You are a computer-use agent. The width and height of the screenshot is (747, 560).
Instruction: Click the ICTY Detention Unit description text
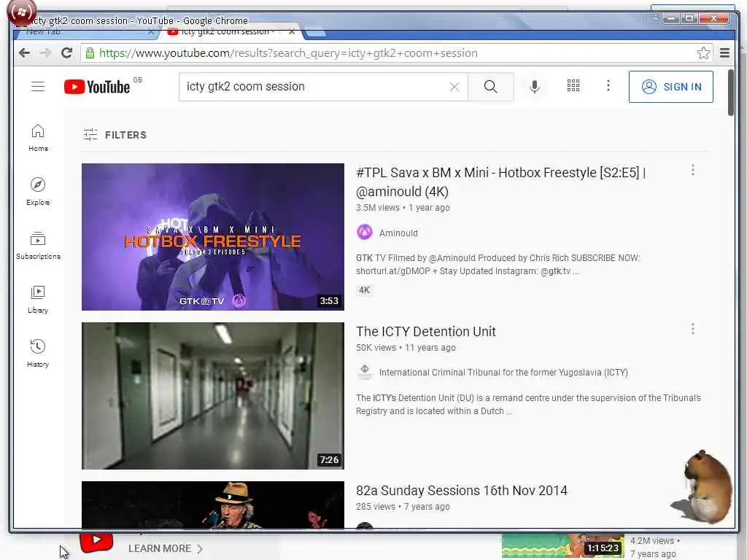[528, 404]
